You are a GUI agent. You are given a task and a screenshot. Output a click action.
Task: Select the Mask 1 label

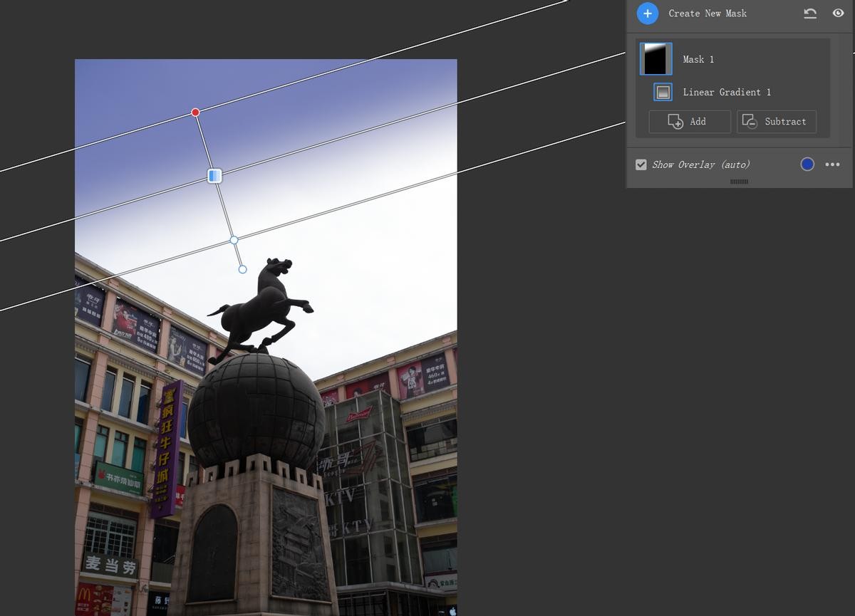point(698,60)
